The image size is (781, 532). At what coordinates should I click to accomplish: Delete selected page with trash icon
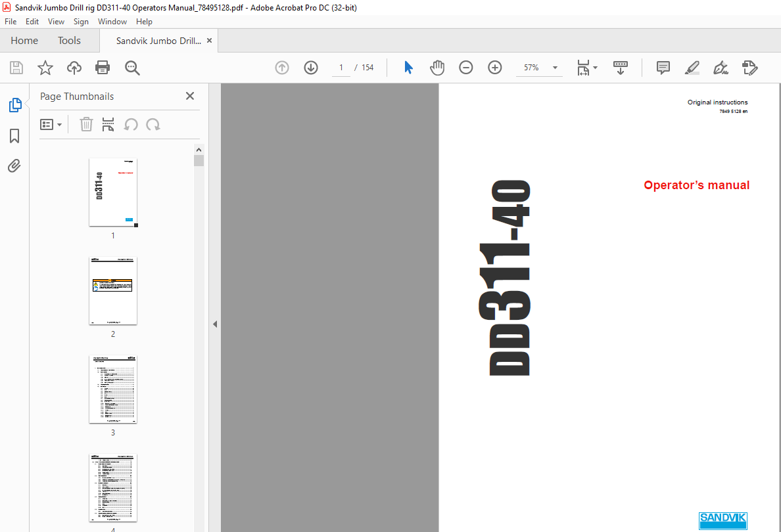pos(86,124)
